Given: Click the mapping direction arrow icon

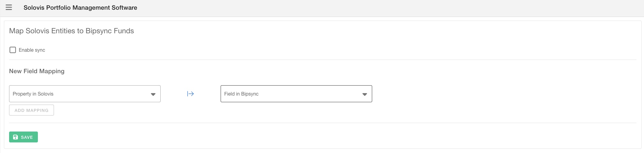Looking at the screenshot, I should pos(190,94).
